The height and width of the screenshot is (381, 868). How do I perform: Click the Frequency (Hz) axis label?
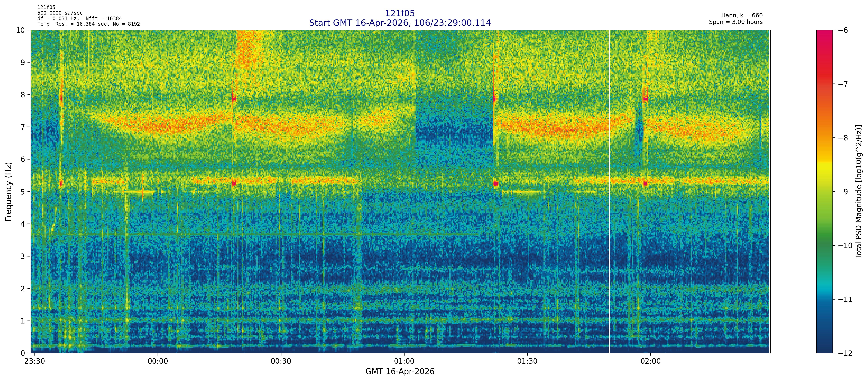pyautogui.click(x=8, y=192)
